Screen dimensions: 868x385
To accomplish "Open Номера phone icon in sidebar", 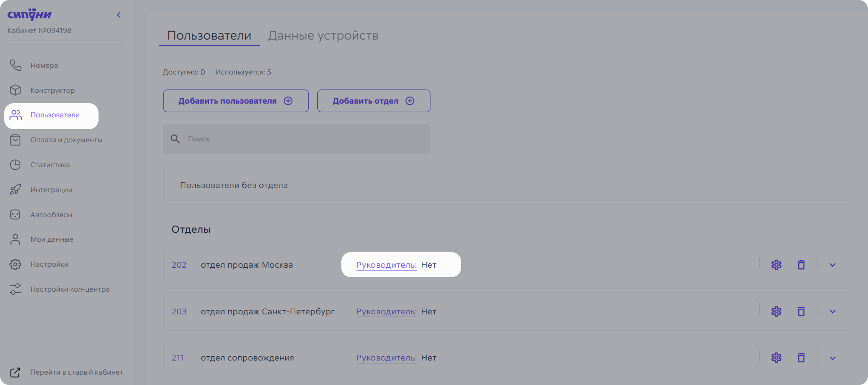I will click(x=16, y=66).
